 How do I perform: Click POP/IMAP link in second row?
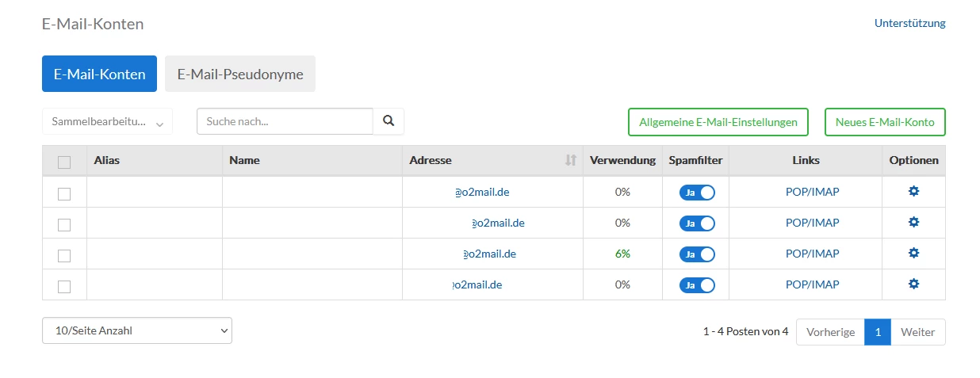812,223
